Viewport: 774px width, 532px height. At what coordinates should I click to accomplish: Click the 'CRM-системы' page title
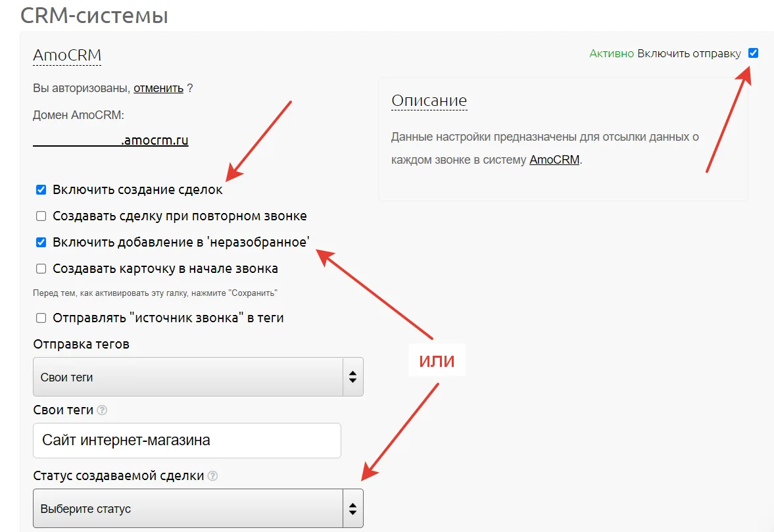94,15
